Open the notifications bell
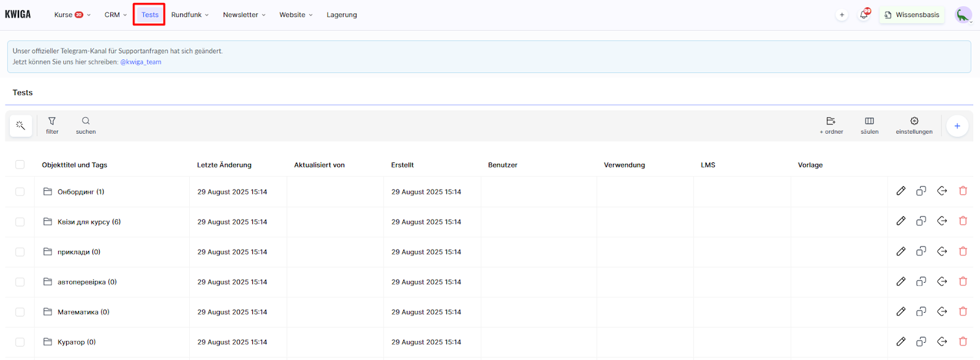The image size is (980, 360). (864, 15)
